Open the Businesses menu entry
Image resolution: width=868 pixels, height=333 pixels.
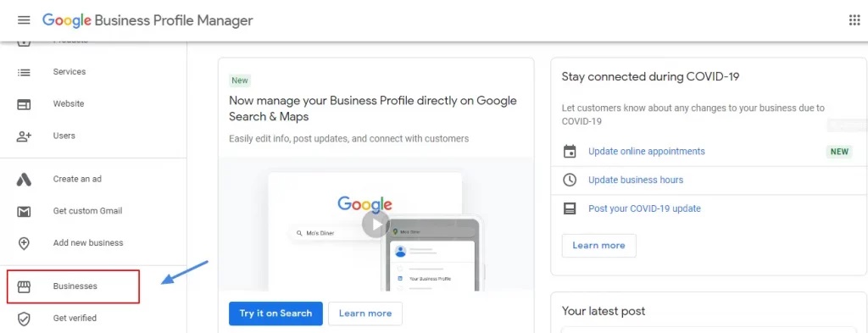pos(75,286)
